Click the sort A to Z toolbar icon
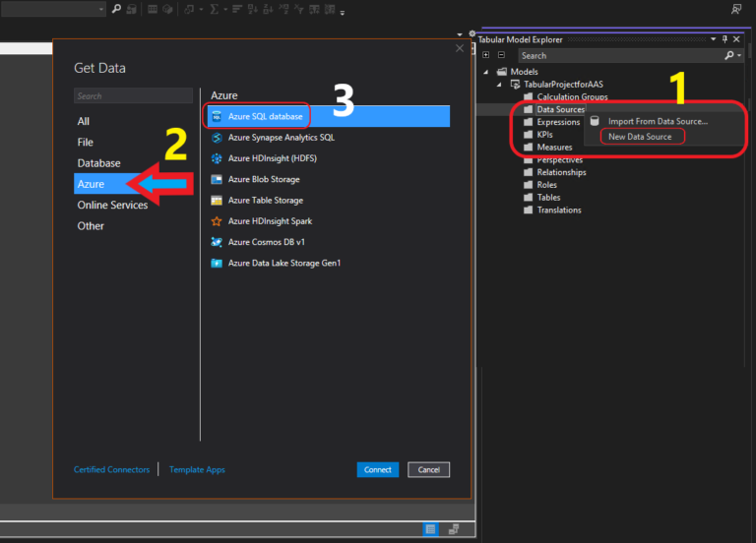The width and height of the screenshot is (756, 543). tap(253, 9)
